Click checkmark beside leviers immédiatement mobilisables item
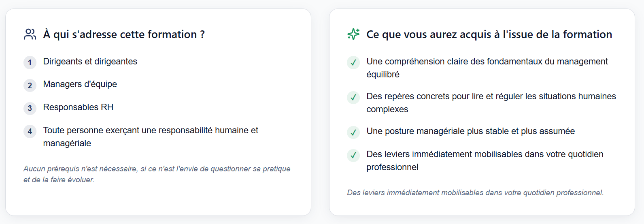644x224 pixels. (353, 155)
